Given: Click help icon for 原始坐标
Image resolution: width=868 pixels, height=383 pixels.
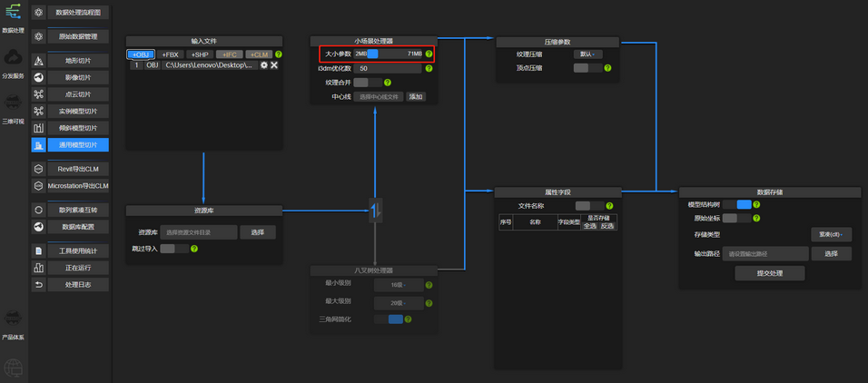Looking at the screenshot, I should click(756, 218).
